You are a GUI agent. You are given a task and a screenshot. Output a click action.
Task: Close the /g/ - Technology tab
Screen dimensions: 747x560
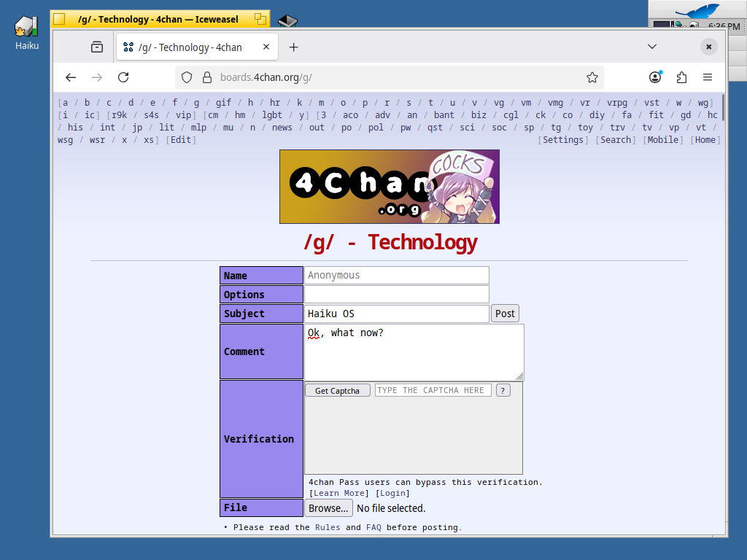[x=266, y=47]
